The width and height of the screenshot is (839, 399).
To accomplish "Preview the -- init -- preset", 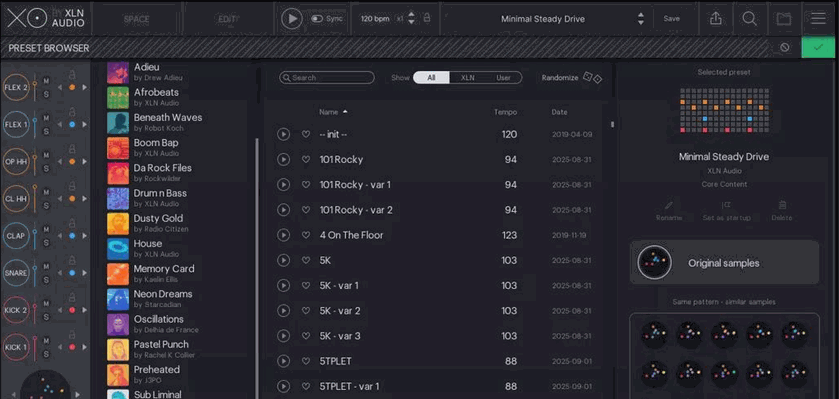I will [283, 134].
